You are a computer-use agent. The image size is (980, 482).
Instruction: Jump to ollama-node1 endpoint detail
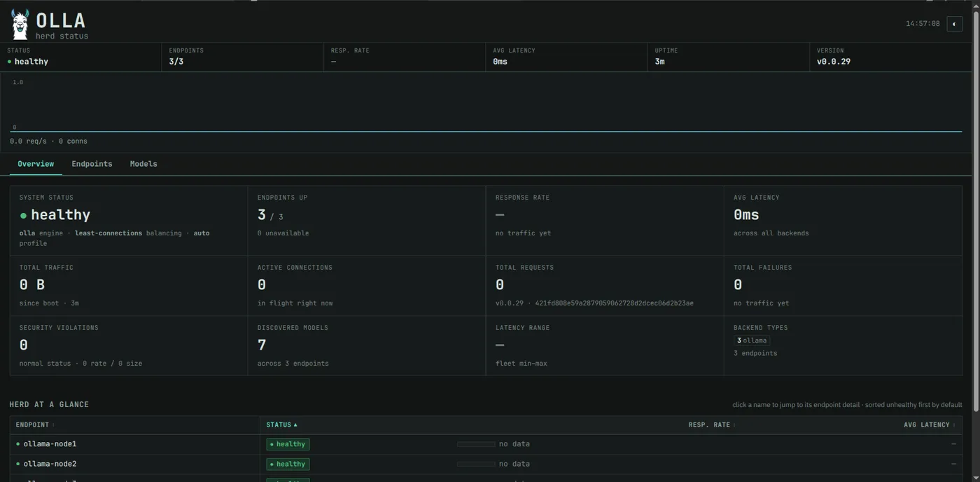pos(50,444)
